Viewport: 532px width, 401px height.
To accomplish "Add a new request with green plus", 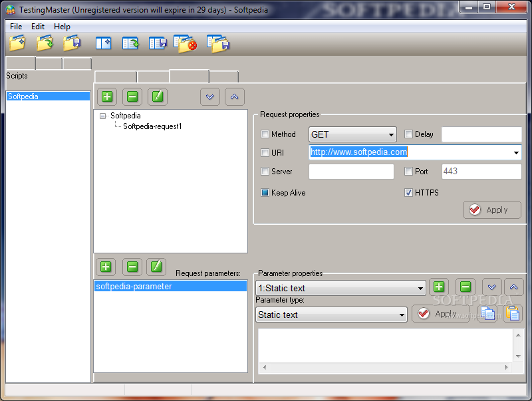I will point(107,96).
